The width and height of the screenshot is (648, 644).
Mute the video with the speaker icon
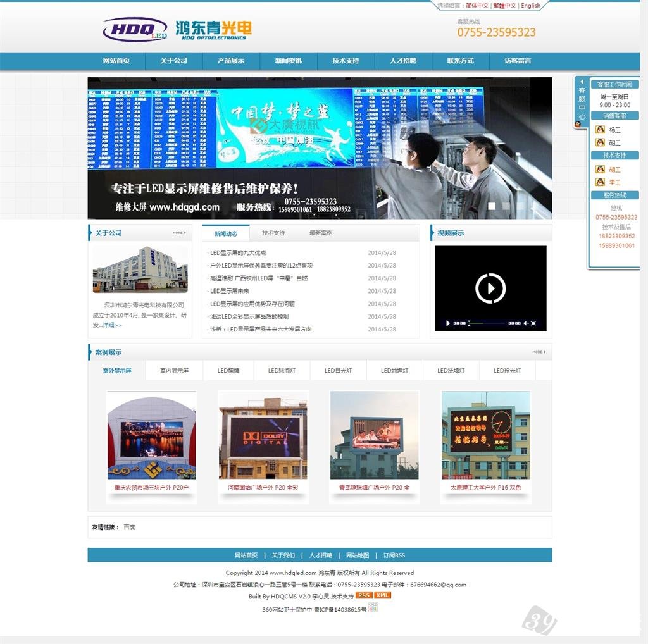tap(525, 323)
